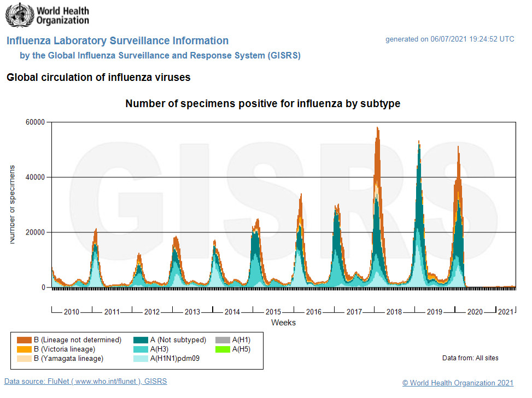532x398 pixels.
Task: Open the FluNet data source link
Action: tap(85, 381)
